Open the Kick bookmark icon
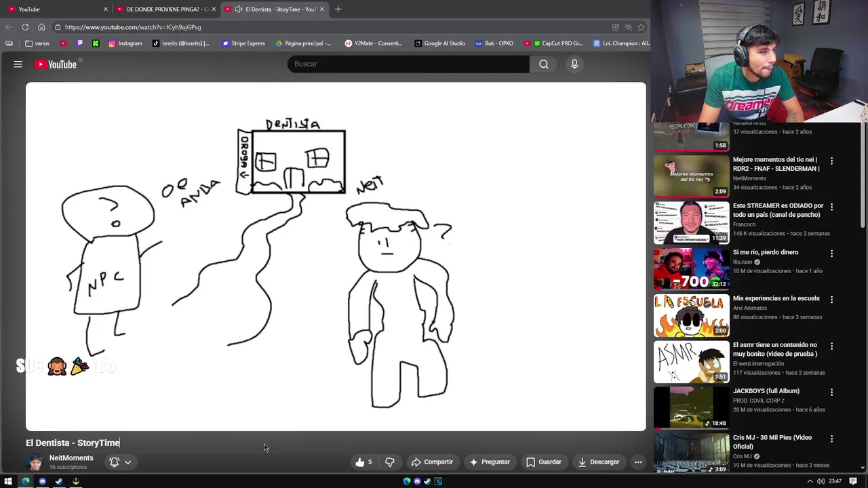This screenshot has width=868, height=488. pyautogui.click(x=96, y=43)
